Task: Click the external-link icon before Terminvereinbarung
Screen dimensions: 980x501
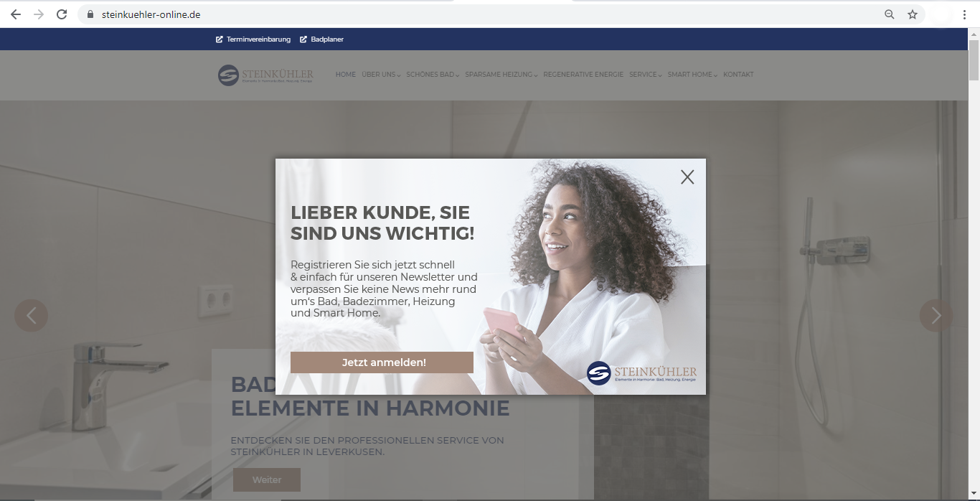Action: pos(220,39)
